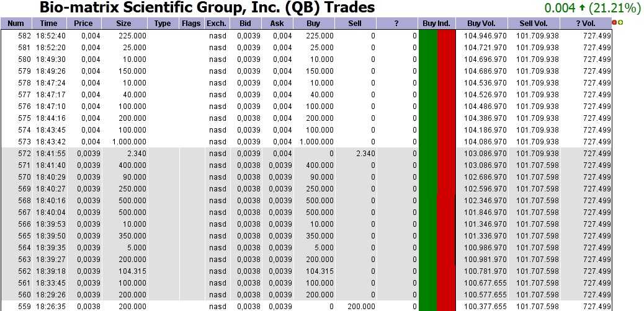The height and width of the screenshot is (311, 644).
Task: Sort by the Time column header
Action: click(48, 24)
